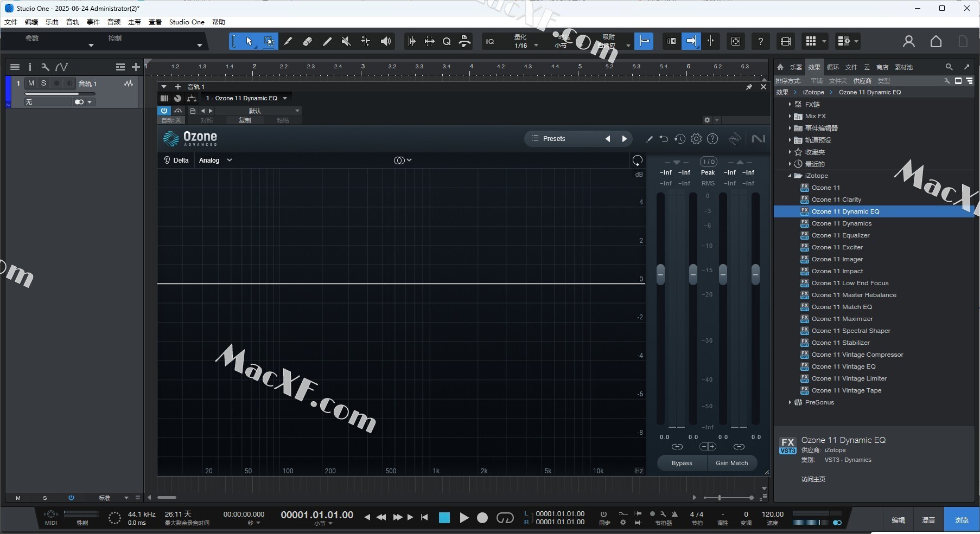Image resolution: width=980 pixels, height=534 pixels.
Task: Activate the Mute tool
Action: point(346,41)
